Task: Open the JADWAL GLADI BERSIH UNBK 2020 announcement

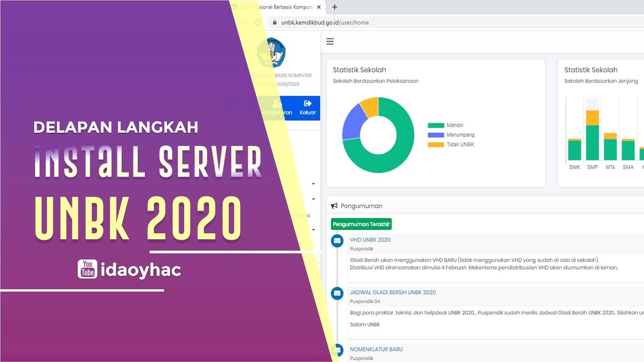Action: [x=393, y=292]
